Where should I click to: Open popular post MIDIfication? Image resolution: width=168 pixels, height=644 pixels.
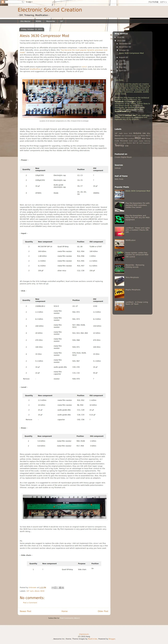pos(130,240)
